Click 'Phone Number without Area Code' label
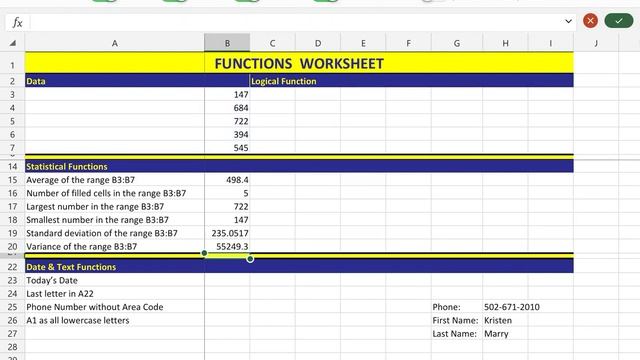This screenshot has width=640, height=360. point(95,307)
